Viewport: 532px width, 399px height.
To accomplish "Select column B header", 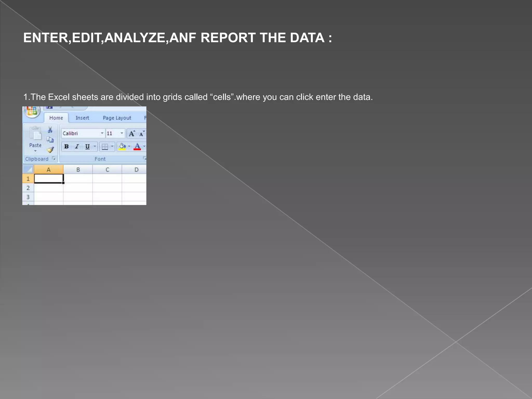I will 78,170.
